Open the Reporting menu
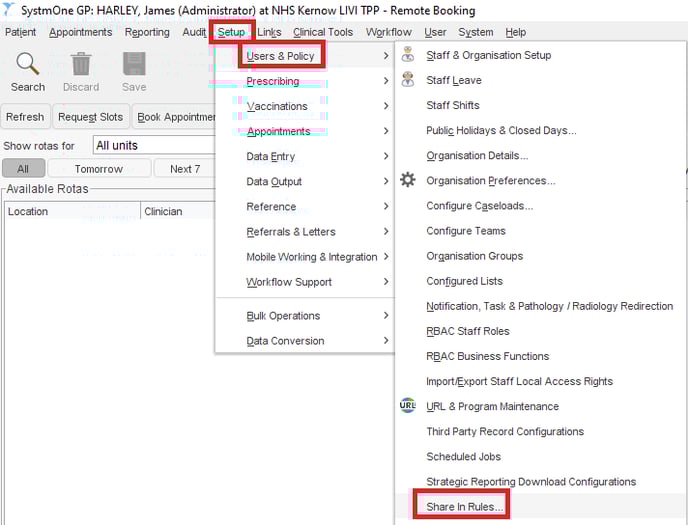The height and width of the screenshot is (525, 688). [x=147, y=32]
